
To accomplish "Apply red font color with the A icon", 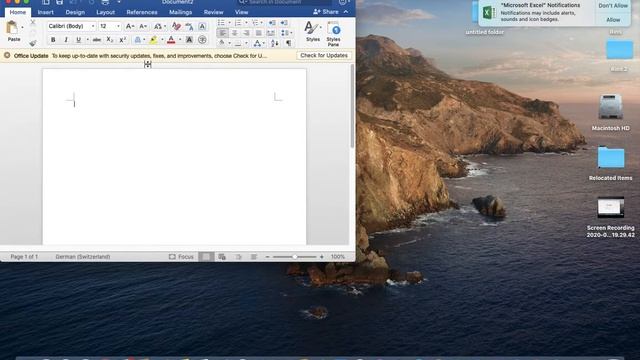I will [171, 40].
